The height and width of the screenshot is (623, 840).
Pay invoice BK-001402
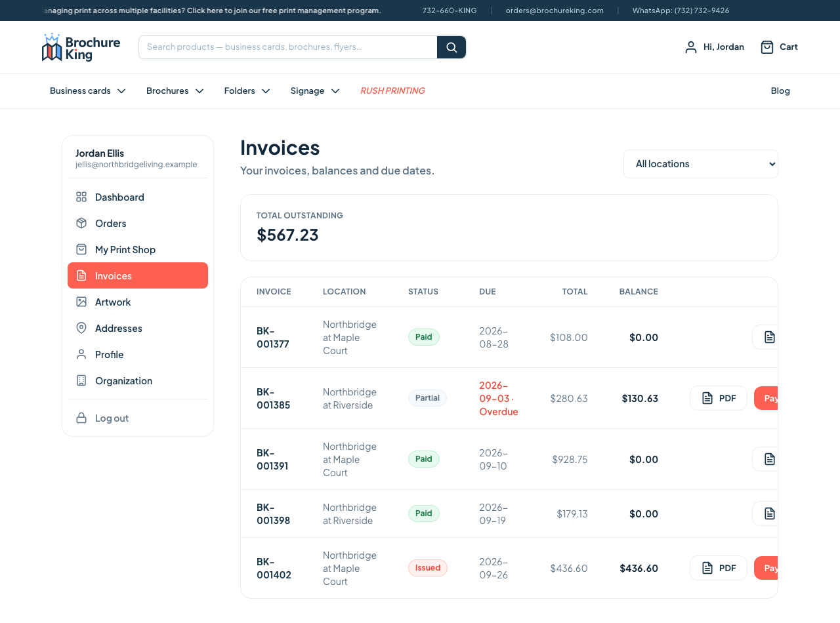tap(766, 568)
